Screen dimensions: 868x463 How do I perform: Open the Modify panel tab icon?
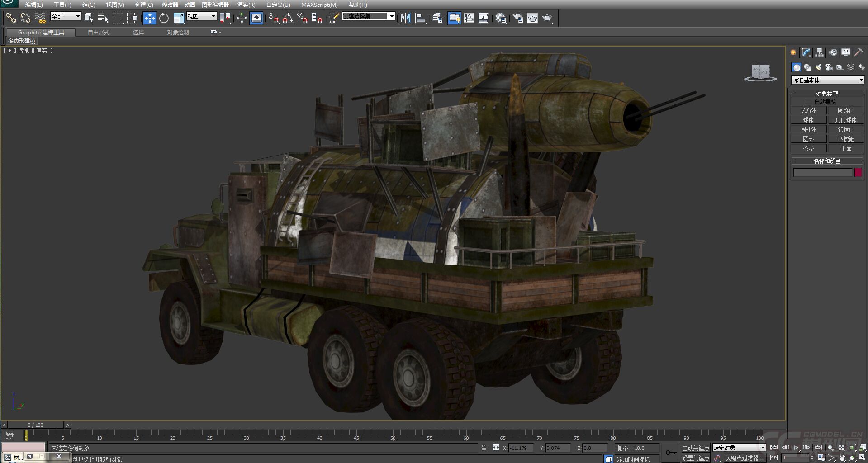tap(806, 52)
